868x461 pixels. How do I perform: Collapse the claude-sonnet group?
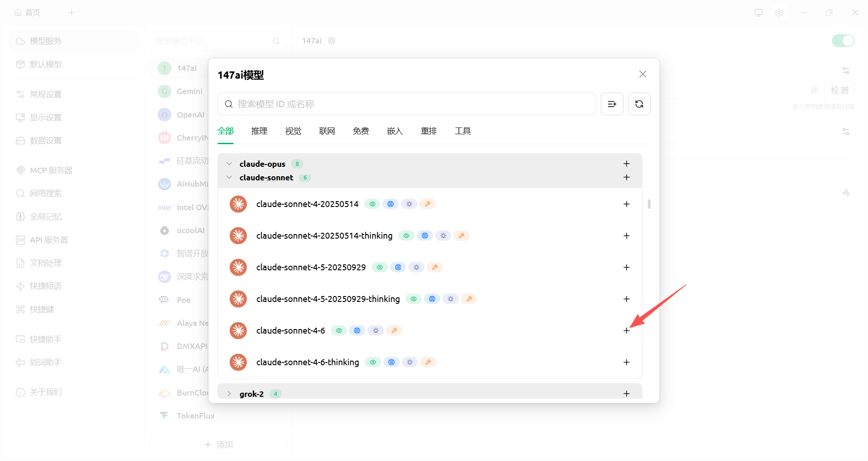pyautogui.click(x=229, y=178)
